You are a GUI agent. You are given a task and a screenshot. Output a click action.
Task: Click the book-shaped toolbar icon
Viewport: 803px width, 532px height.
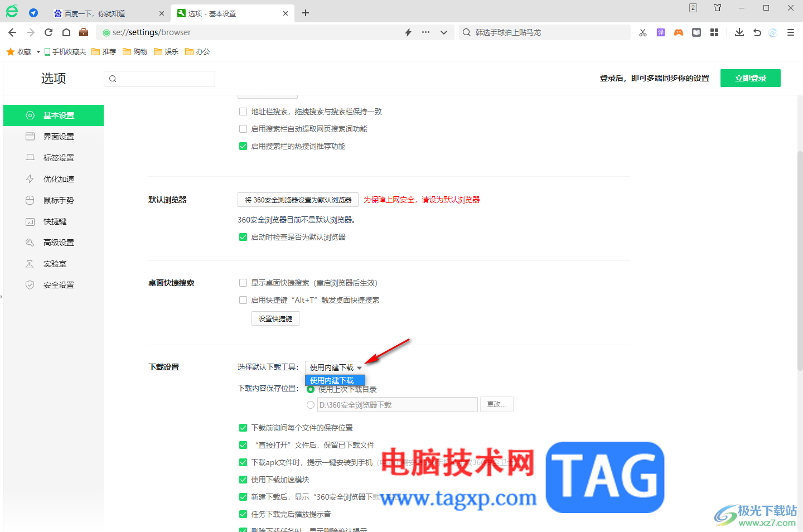coord(696,32)
